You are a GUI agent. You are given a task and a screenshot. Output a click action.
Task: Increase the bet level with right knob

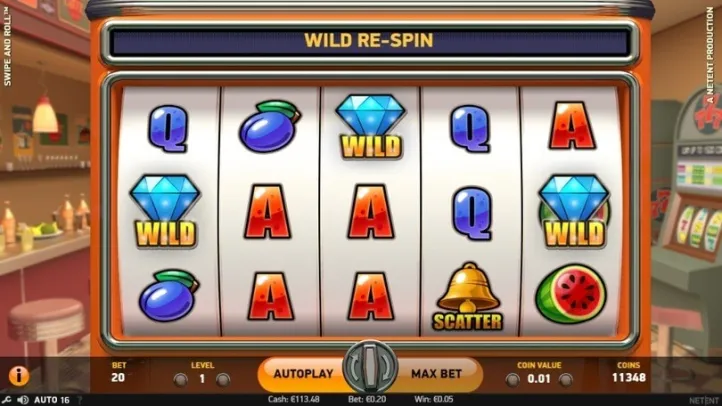point(223,380)
